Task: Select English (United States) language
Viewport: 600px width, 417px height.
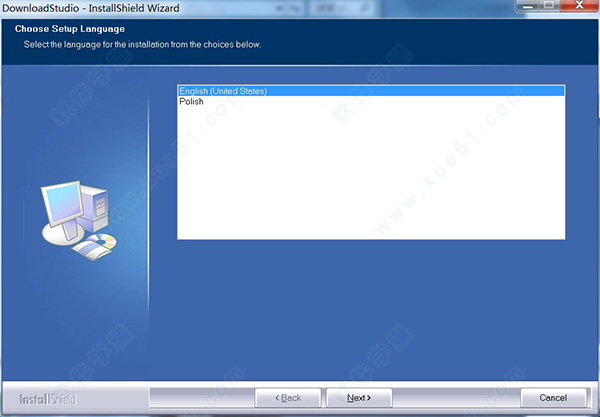Action: tap(371, 91)
